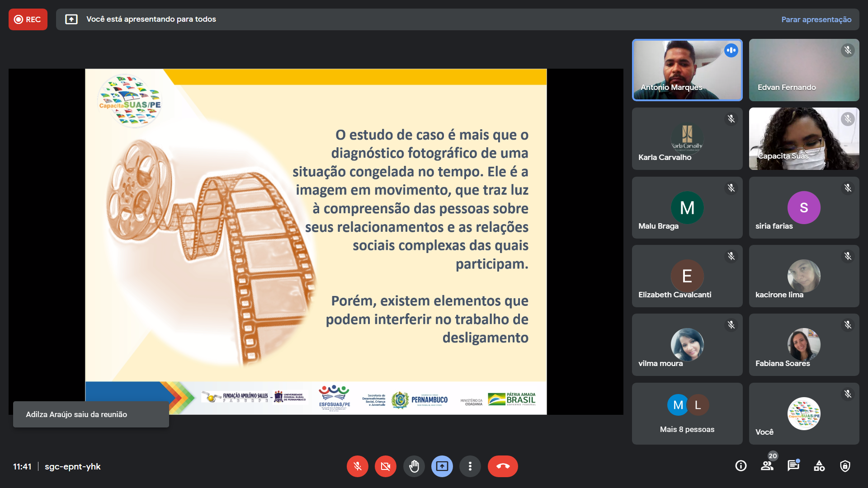
Task: Open the chat messages panel
Action: (x=793, y=466)
